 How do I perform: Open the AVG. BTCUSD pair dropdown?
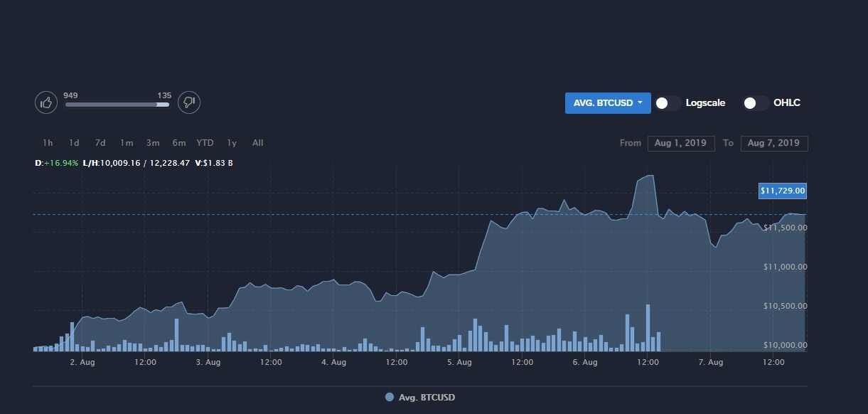(608, 102)
